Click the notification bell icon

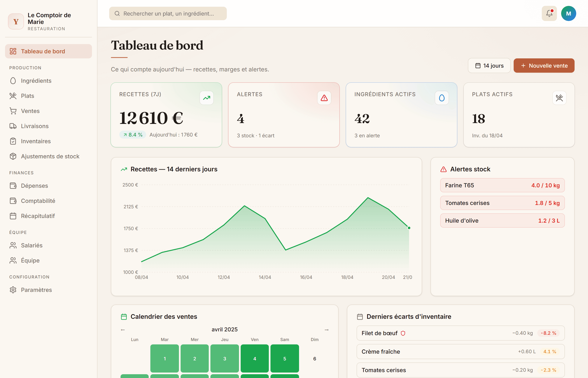(549, 13)
